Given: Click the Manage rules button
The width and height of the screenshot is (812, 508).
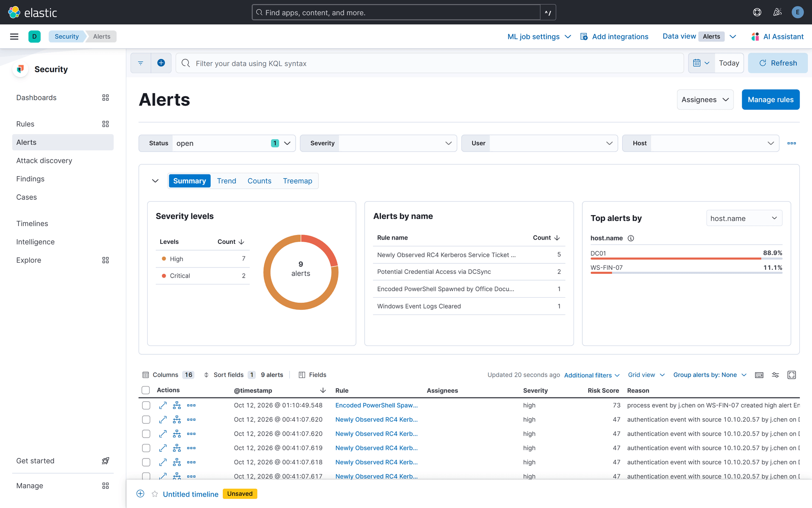Looking at the screenshot, I should tap(771, 99).
